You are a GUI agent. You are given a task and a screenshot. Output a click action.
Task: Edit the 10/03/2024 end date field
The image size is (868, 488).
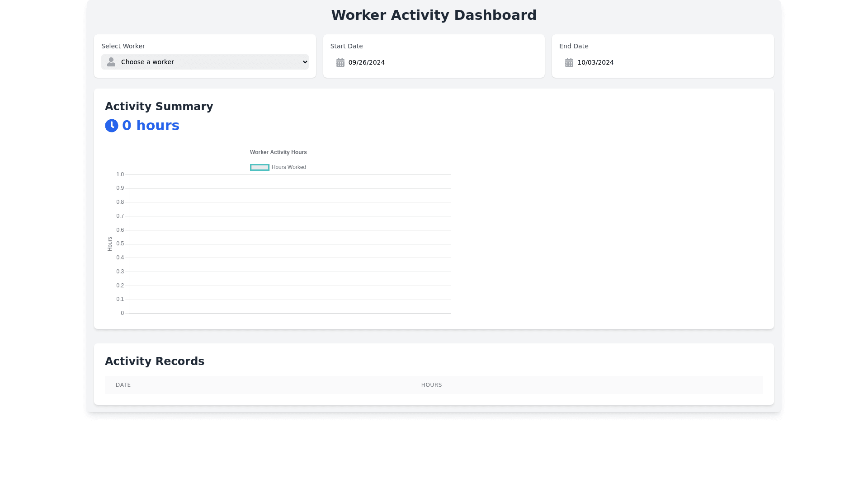pyautogui.click(x=595, y=62)
